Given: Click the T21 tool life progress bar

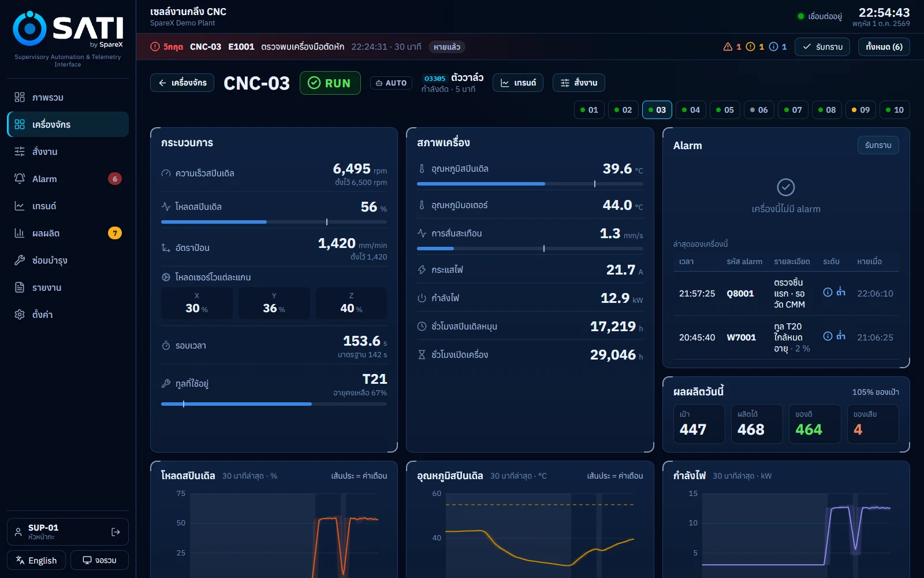Looking at the screenshot, I should tap(274, 404).
